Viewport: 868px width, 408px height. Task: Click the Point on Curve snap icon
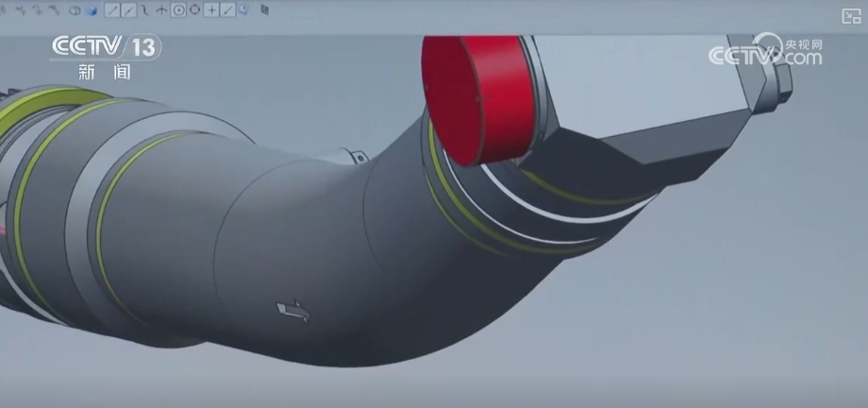[227, 10]
